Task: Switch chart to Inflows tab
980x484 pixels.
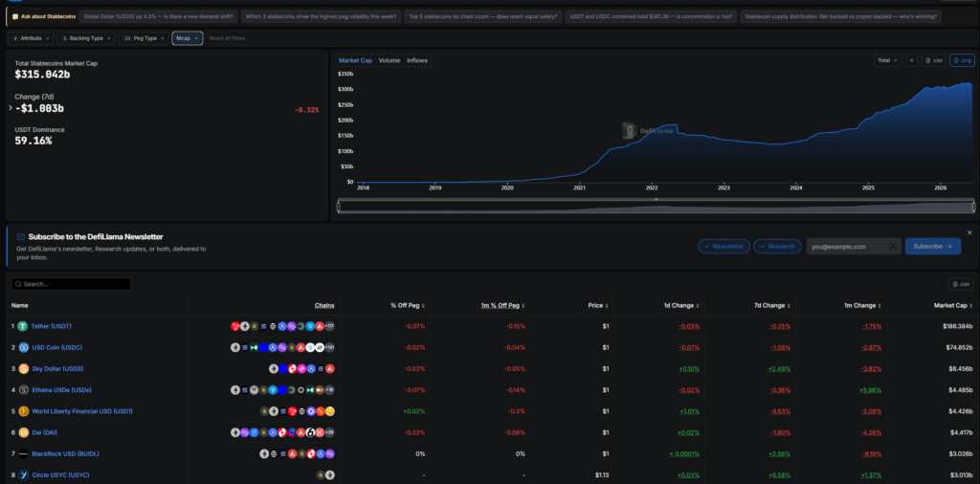Action: point(417,60)
